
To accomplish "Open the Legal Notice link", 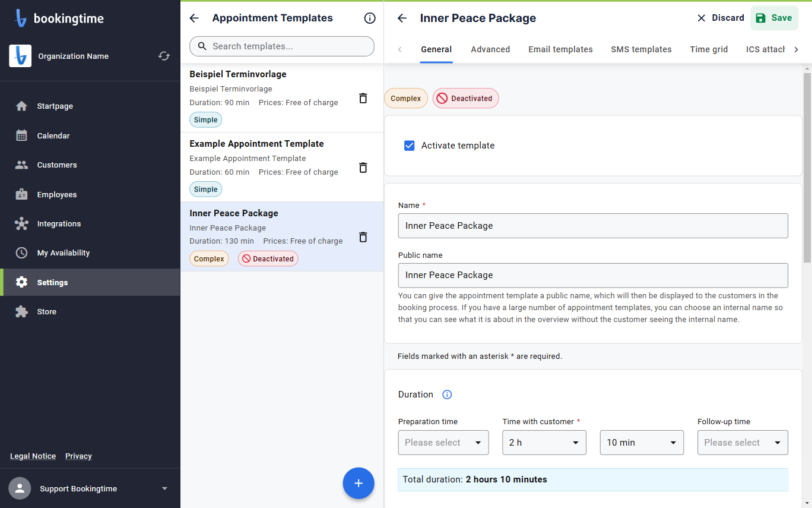I will click(x=33, y=456).
